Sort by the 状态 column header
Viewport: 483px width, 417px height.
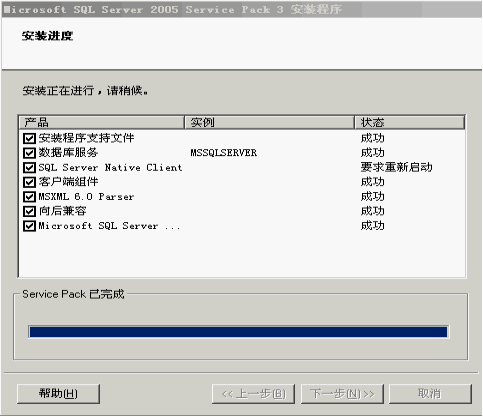click(x=410, y=122)
